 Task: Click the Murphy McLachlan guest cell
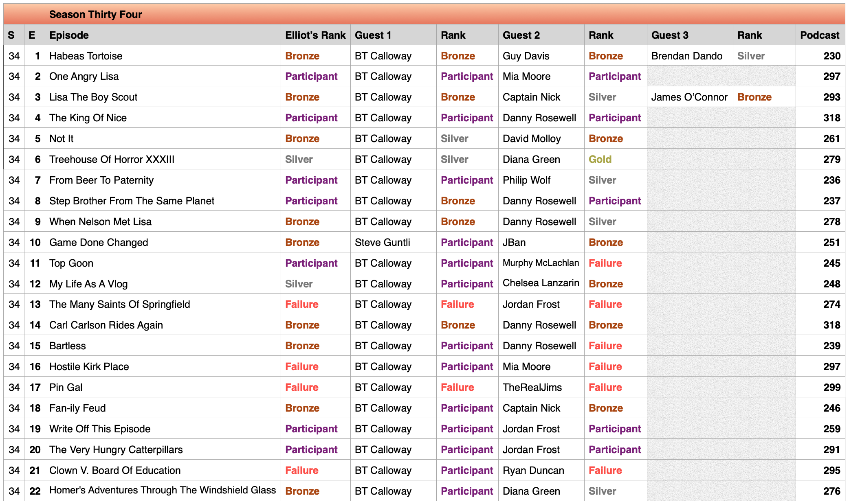[541, 263]
